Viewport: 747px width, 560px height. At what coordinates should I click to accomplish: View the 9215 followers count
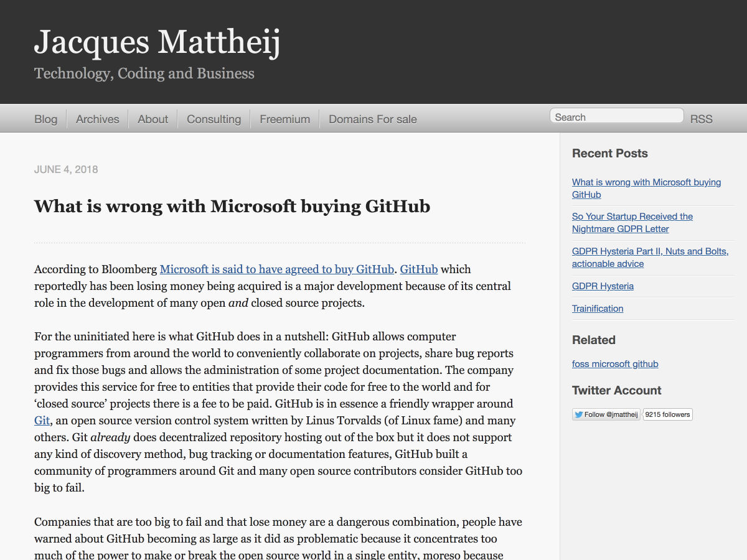pyautogui.click(x=667, y=414)
